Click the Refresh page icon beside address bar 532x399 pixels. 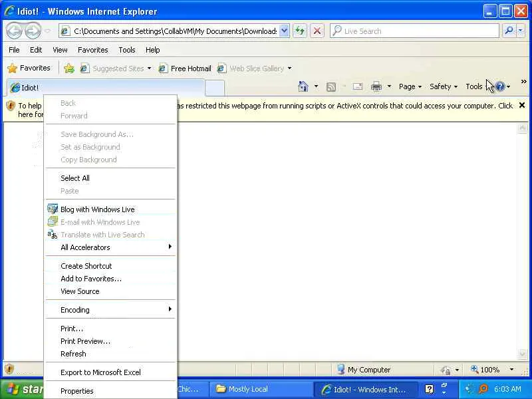[300, 31]
